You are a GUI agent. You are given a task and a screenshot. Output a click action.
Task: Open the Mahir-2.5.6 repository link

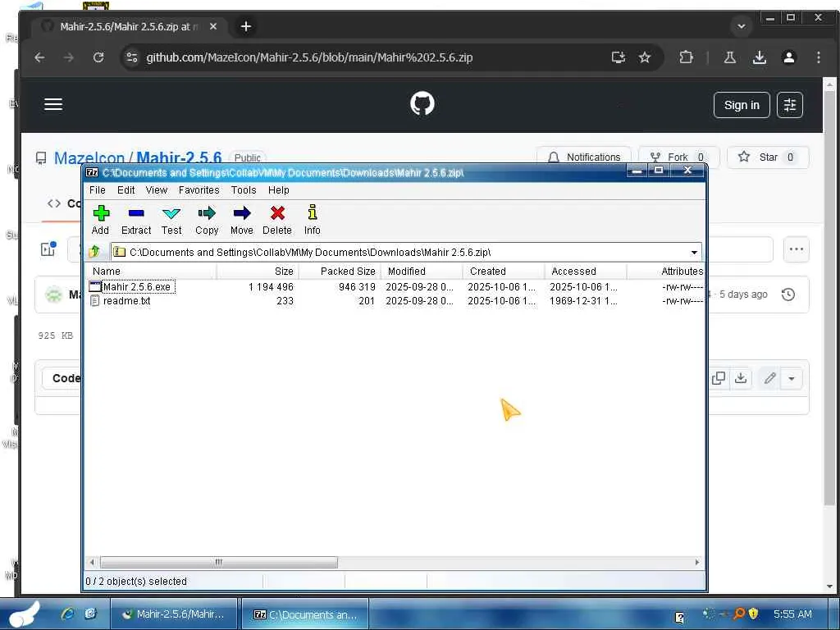click(x=179, y=158)
